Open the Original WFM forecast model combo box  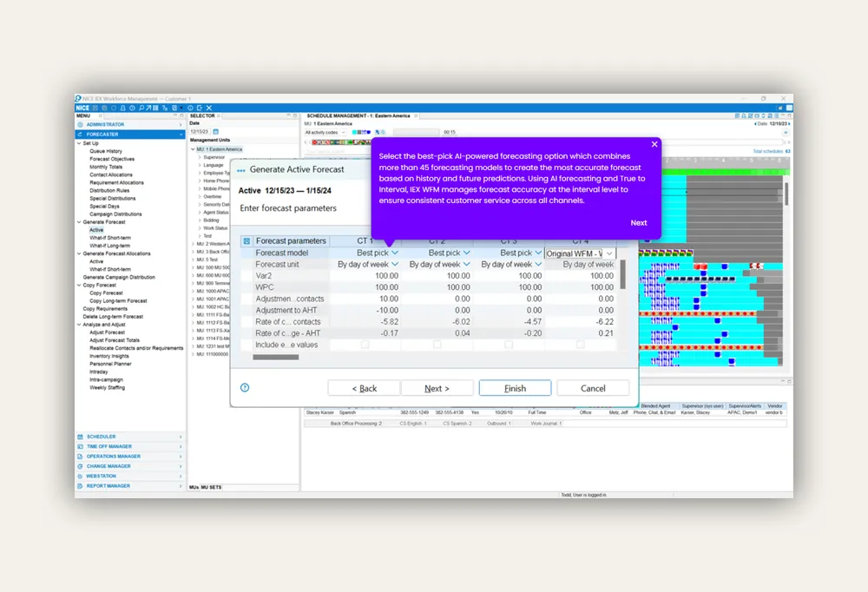click(x=580, y=253)
